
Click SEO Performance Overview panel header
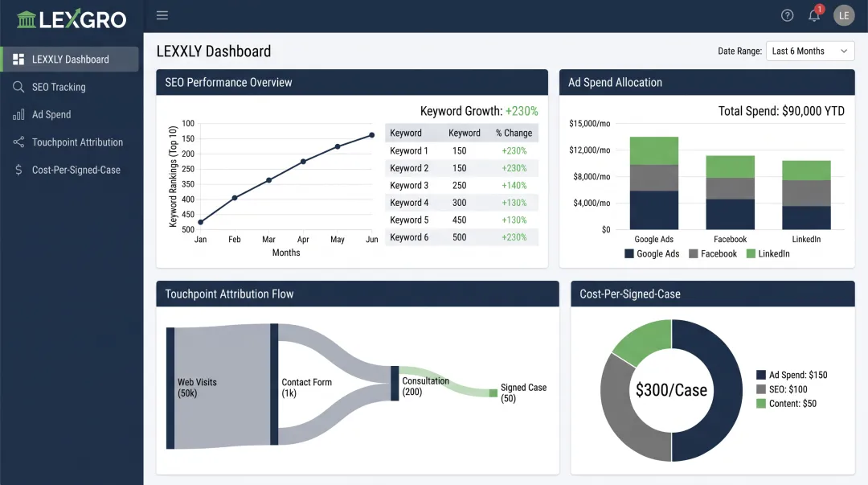click(x=352, y=82)
